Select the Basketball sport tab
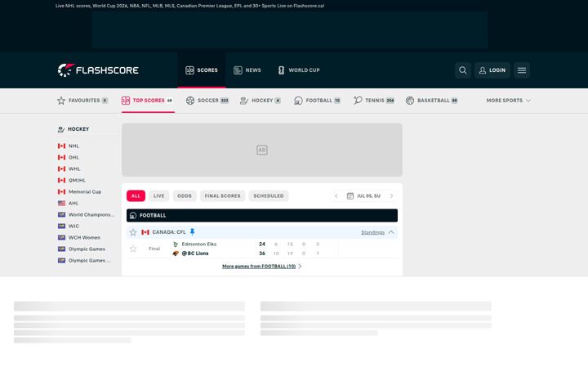The image size is (588, 368). pyautogui.click(x=432, y=101)
